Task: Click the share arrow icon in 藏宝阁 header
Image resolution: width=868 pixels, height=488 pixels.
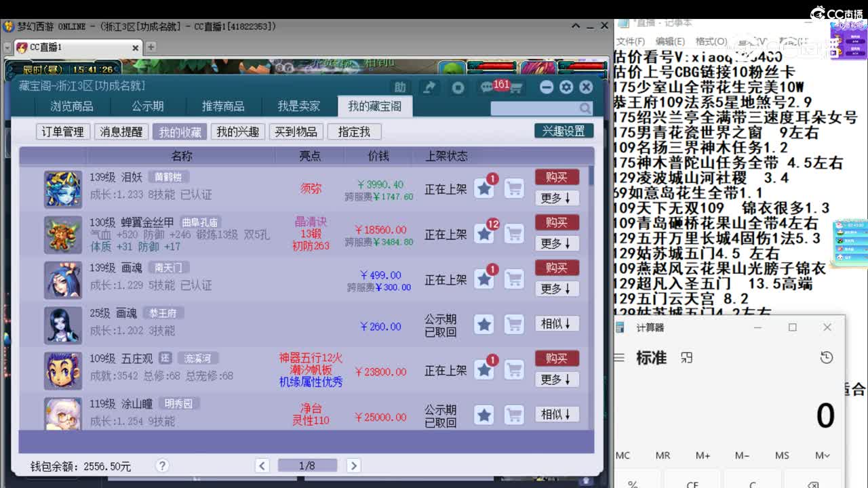Action: pos(429,87)
